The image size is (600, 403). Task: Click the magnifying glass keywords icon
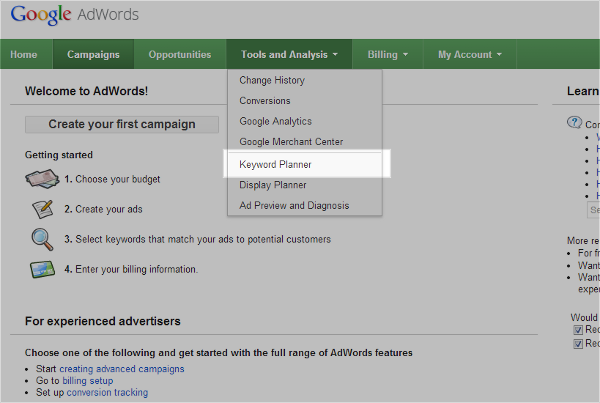pos(42,239)
